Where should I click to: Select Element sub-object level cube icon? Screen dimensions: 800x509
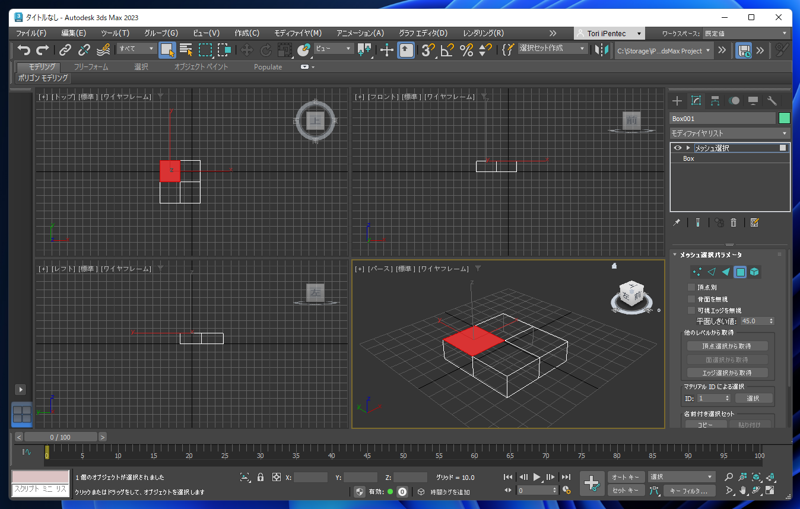pos(754,272)
